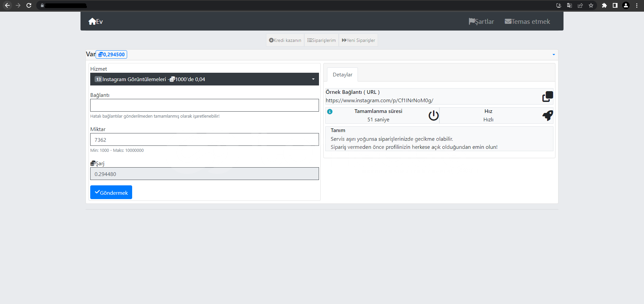Click the rocket speed icon
Image resolution: width=644 pixels, height=304 pixels.
(547, 116)
